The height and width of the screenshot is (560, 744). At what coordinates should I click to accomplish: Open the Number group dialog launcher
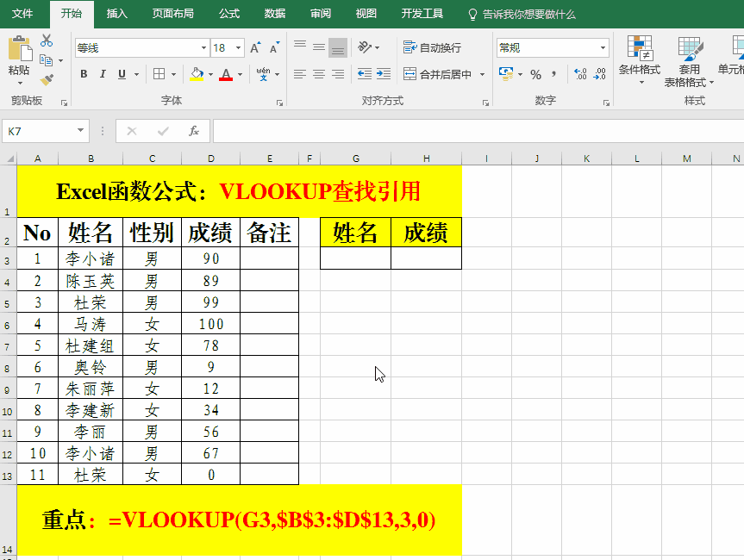point(606,103)
